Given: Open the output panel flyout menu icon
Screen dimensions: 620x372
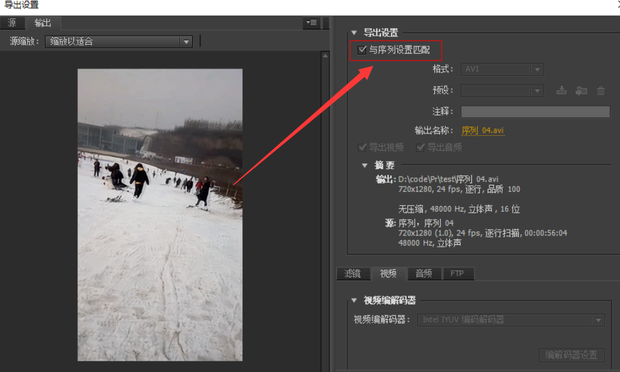Looking at the screenshot, I should coord(312,23).
